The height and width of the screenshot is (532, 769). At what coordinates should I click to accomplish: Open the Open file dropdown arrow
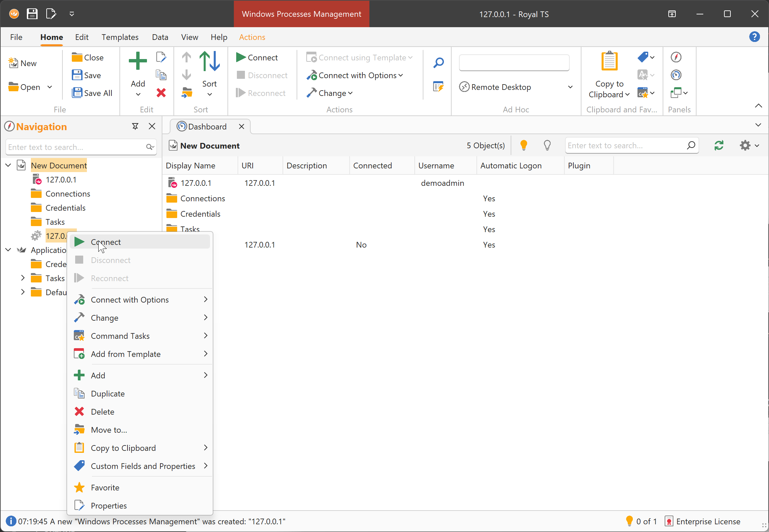[50, 87]
